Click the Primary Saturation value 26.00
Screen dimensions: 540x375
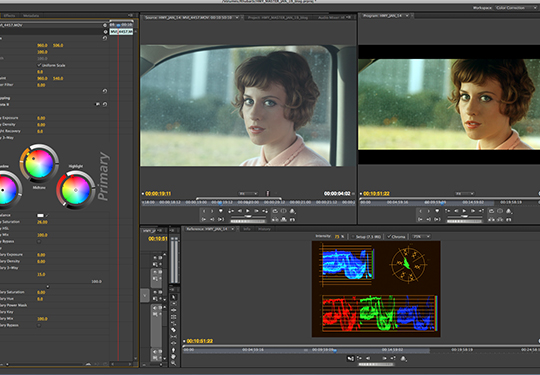click(x=42, y=222)
